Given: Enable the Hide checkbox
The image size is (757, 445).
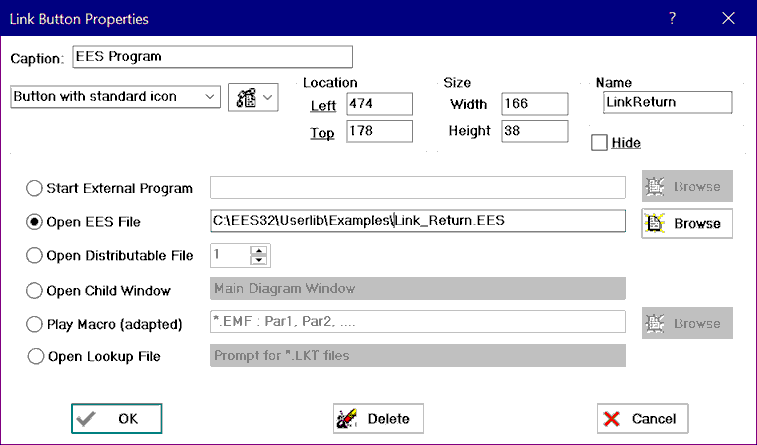Looking at the screenshot, I should pos(599,143).
